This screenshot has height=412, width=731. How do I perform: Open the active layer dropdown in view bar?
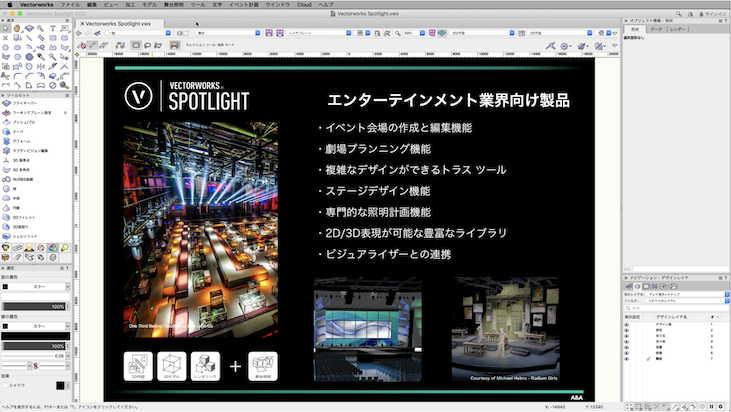228,33
